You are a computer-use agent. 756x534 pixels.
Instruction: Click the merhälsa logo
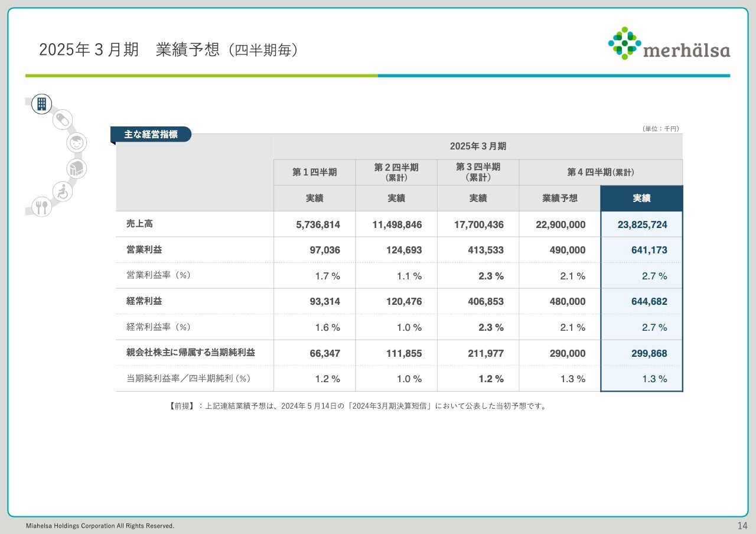(x=669, y=44)
